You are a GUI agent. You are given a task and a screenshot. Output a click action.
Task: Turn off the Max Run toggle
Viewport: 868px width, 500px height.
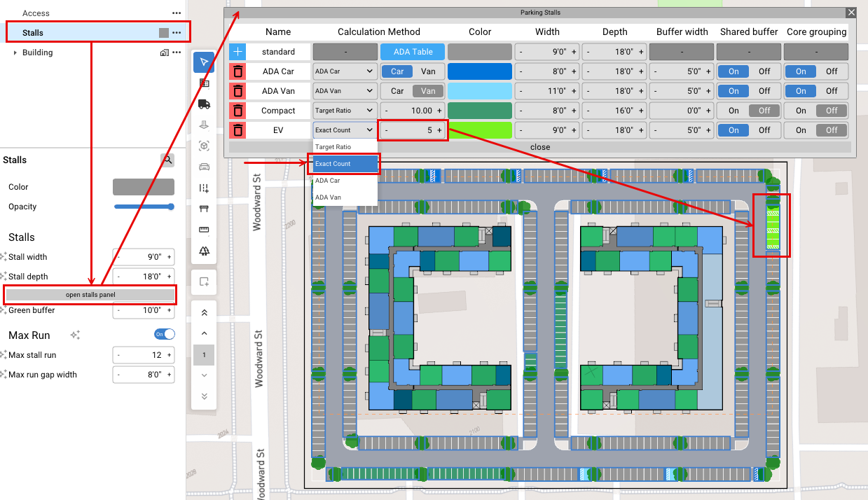(165, 335)
